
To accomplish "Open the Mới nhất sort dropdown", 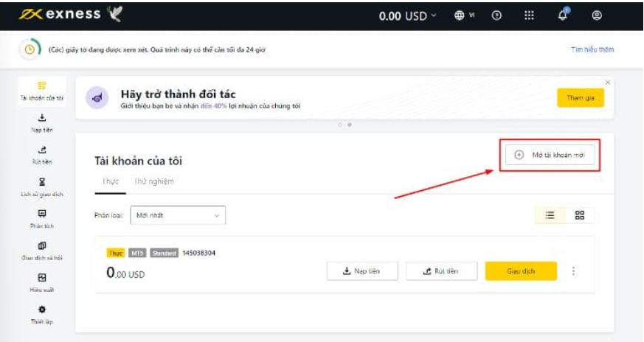I will [x=177, y=215].
